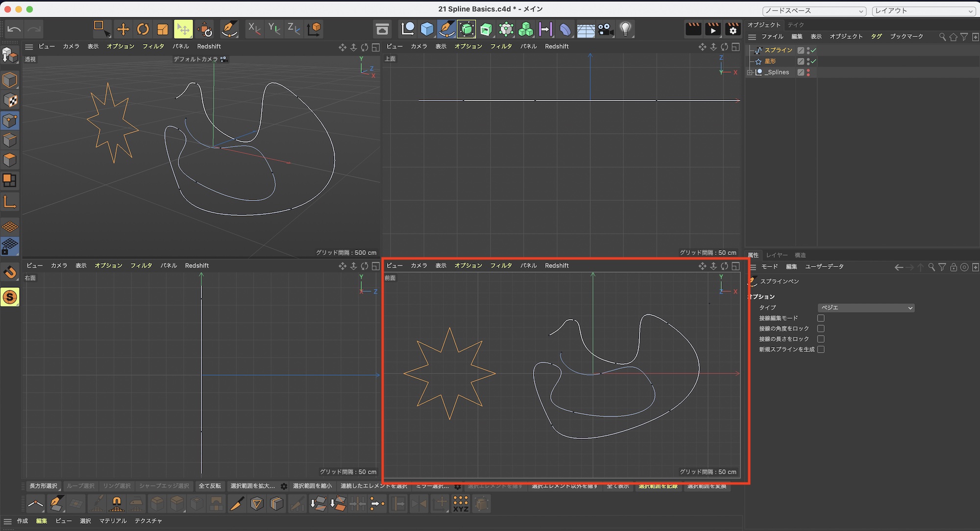This screenshot has width=980, height=531.
Task: Open オプション menu in perspective viewport
Action: coord(121,46)
